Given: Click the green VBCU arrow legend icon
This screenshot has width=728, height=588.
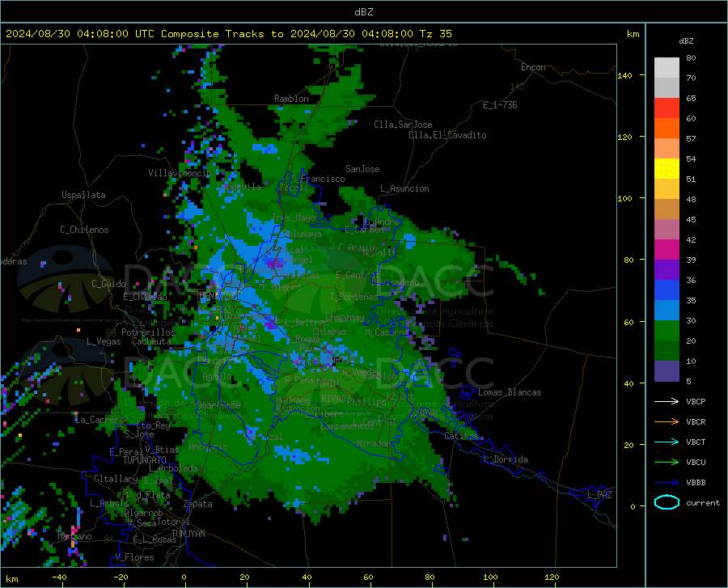Looking at the screenshot, I should pyautogui.click(x=667, y=462).
